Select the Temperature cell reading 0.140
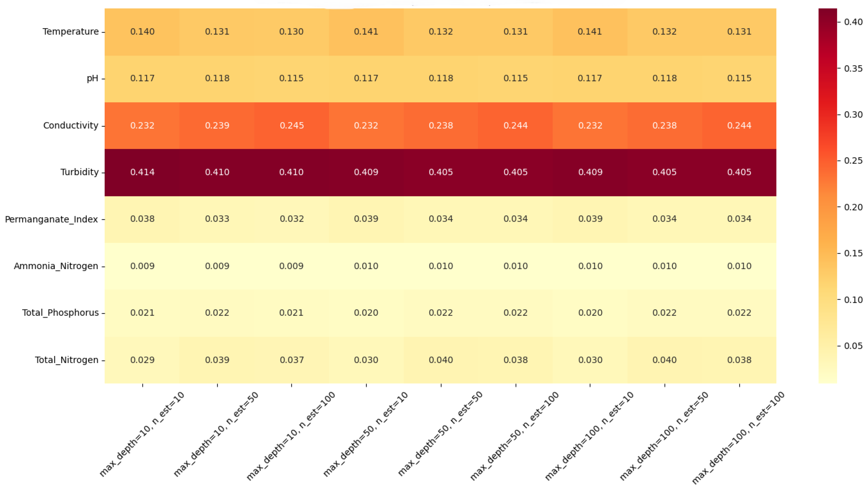 142,32
